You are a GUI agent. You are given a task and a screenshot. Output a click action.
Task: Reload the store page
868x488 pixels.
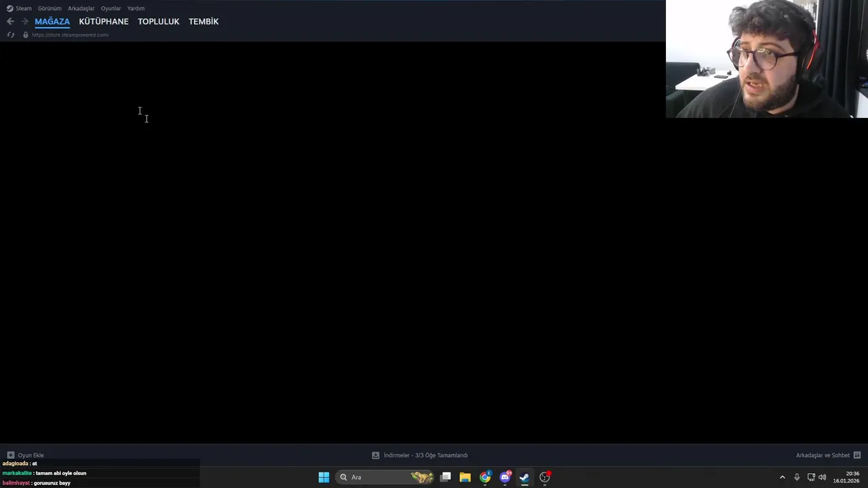tap(10, 35)
